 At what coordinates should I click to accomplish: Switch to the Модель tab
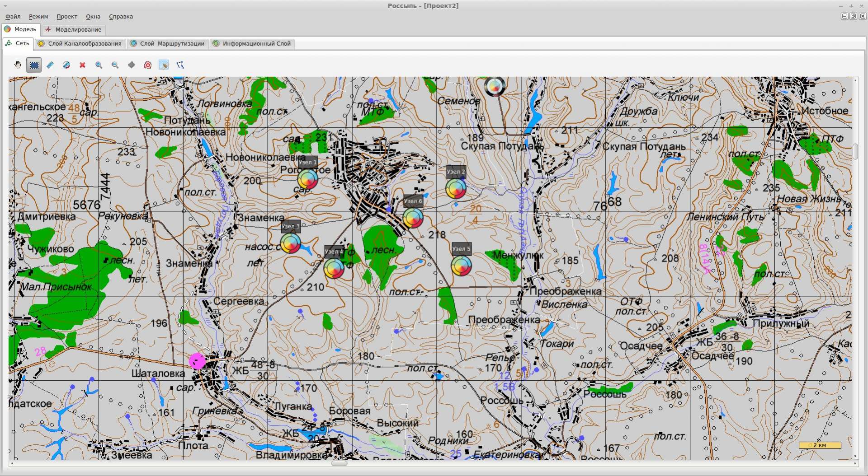tap(21, 29)
